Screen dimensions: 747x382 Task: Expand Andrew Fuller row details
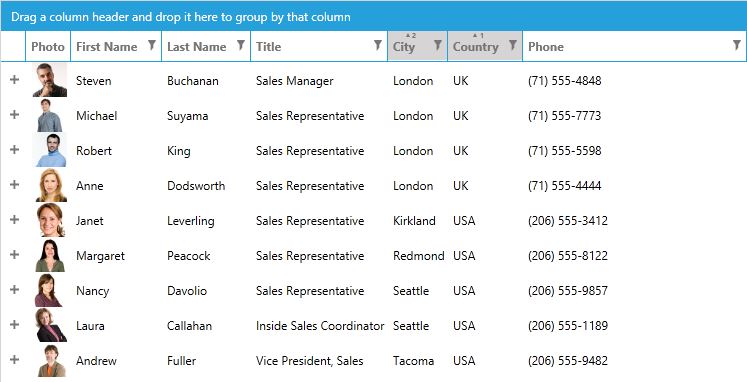pos(14,360)
